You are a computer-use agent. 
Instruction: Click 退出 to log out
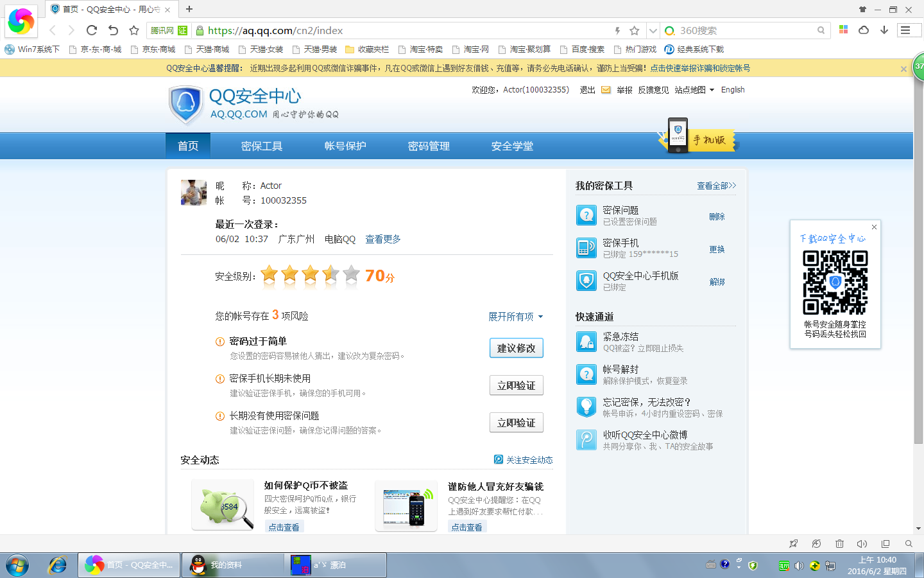587,90
